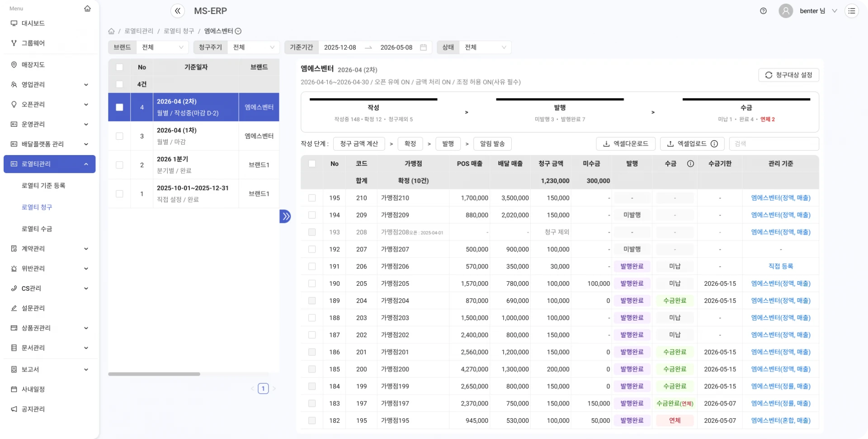Check the box for 2026-04 (2차) row
The width and height of the screenshot is (868, 439).
[119, 108]
